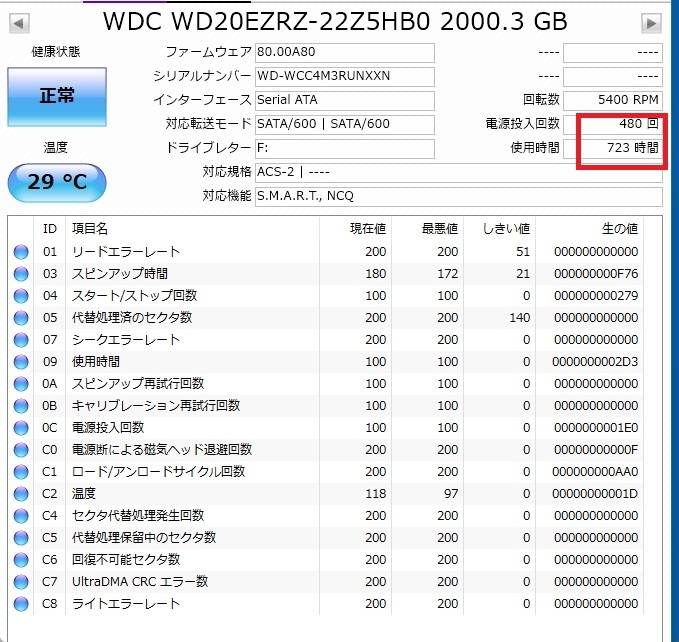Click the interface field Serial ATA
Screen dimensions: 679x642
coord(345,100)
